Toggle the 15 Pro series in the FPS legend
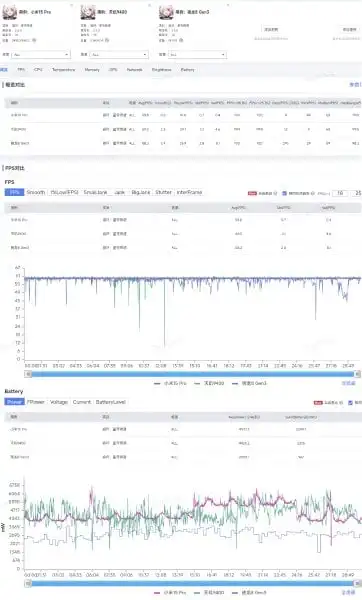The width and height of the screenshot is (362, 600). pos(170,383)
